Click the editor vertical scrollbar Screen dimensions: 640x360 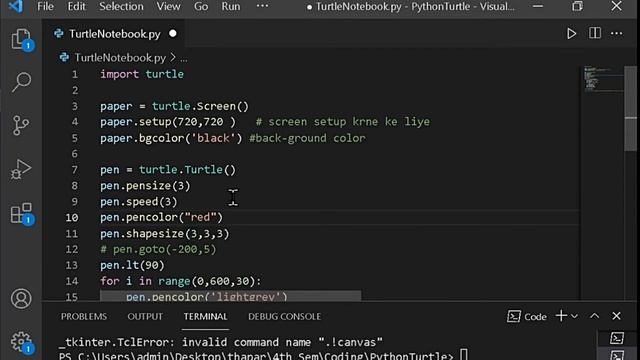630,109
